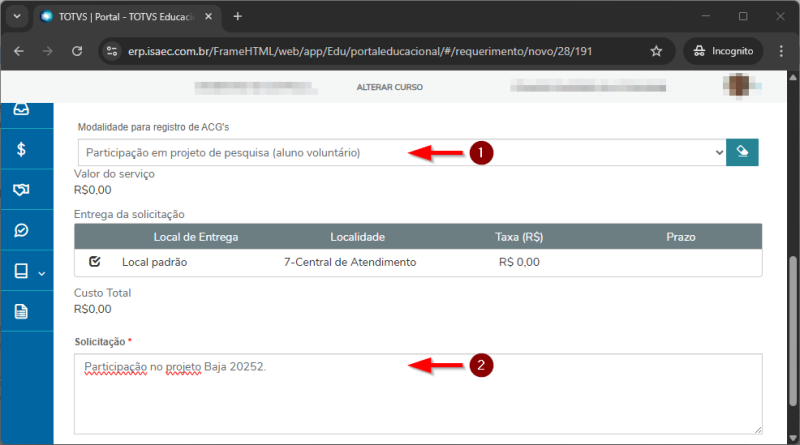The image size is (800, 445).
Task: Open the inbox icon in sidebar
Action: (21, 111)
